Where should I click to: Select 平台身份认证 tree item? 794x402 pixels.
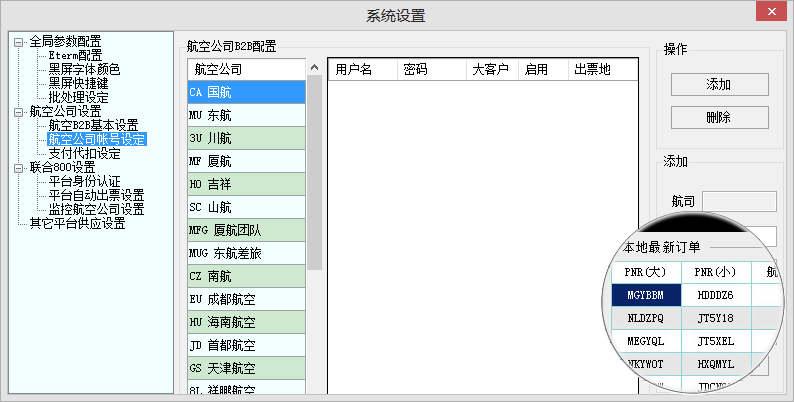coord(84,181)
